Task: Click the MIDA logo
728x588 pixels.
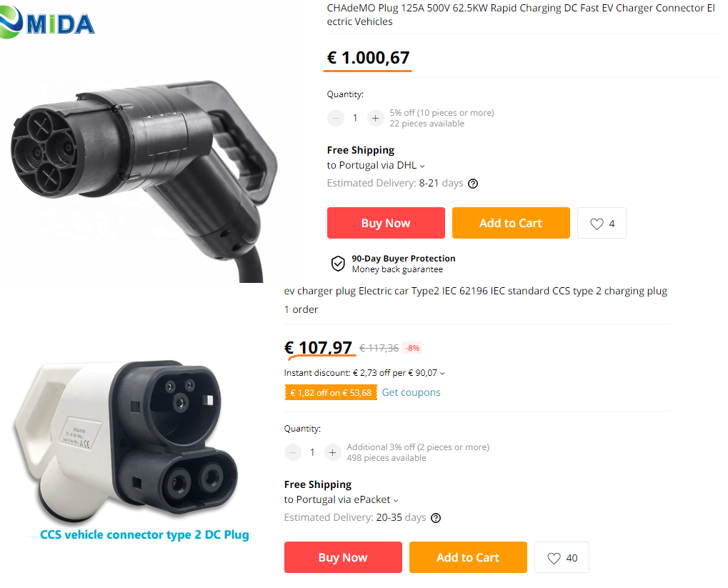Action: [x=47, y=22]
